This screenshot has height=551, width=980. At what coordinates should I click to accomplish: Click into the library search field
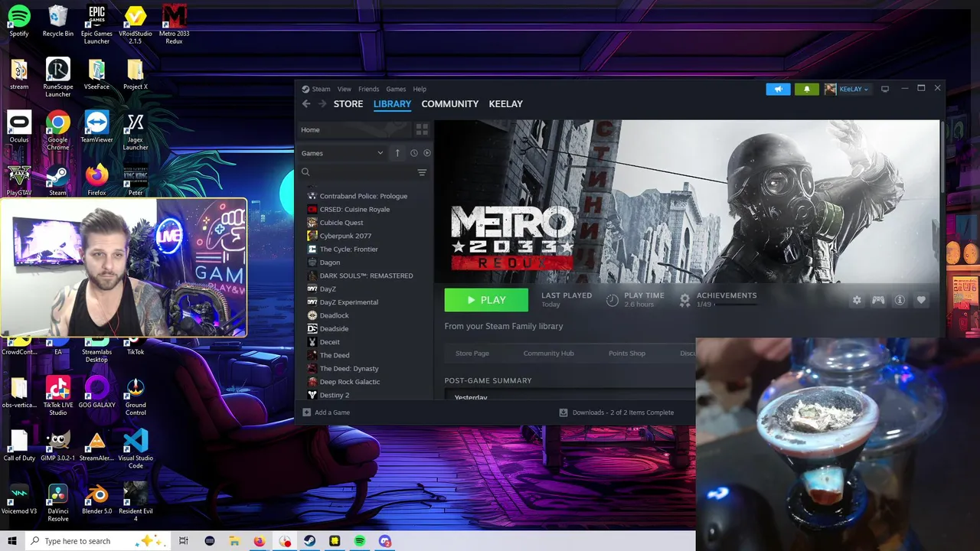[x=356, y=172]
